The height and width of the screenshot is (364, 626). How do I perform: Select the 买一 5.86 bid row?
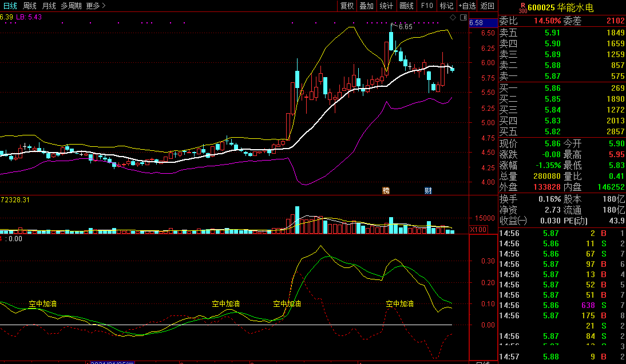(x=562, y=88)
